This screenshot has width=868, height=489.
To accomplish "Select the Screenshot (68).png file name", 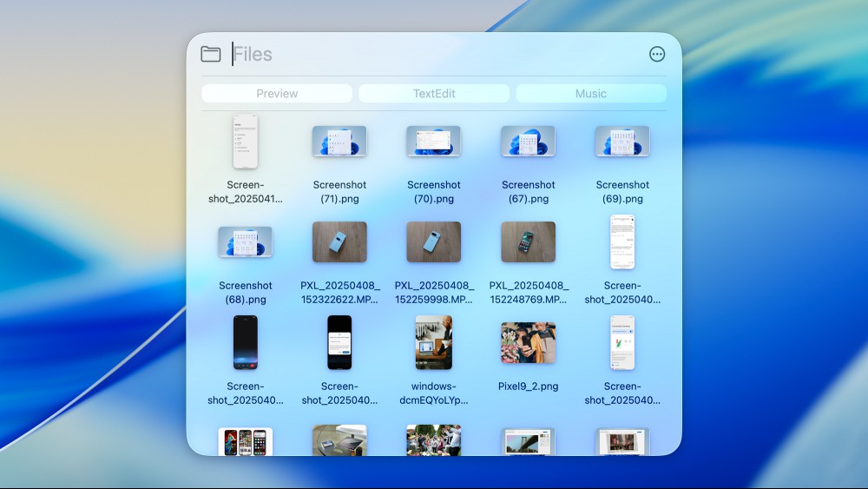I will click(246, 293).
